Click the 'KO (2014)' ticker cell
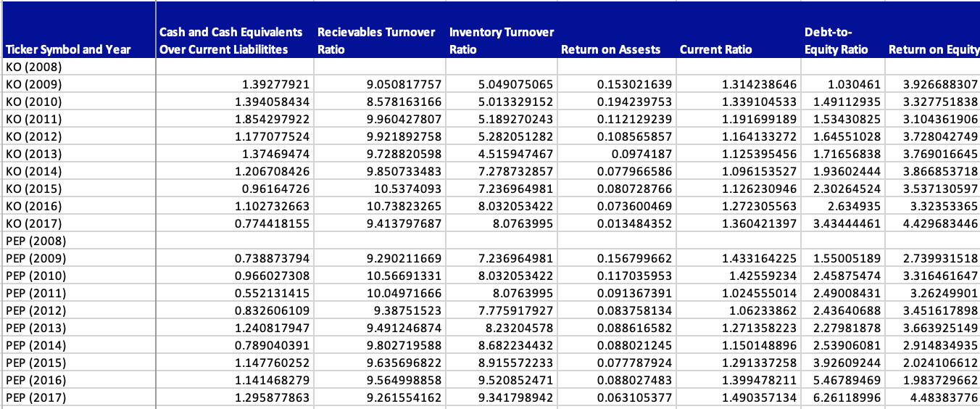 [x=78, y=171]
